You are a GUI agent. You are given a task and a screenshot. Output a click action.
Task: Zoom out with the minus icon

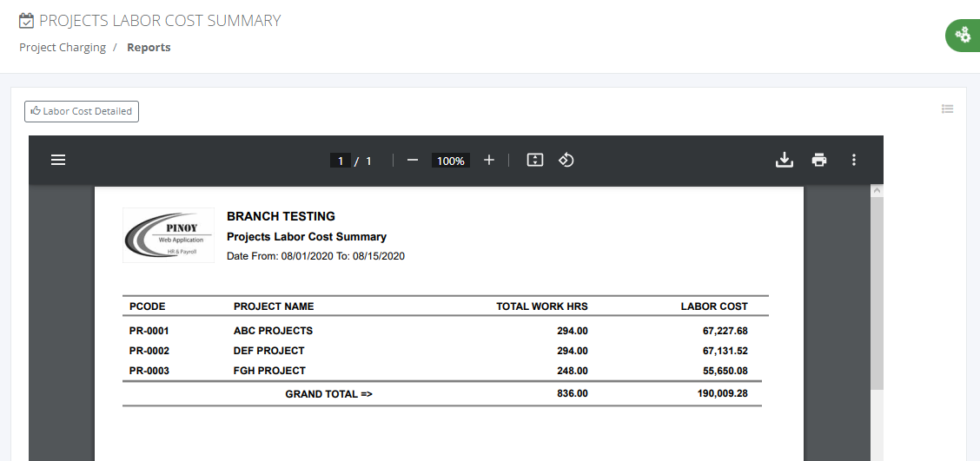point(412,161)
